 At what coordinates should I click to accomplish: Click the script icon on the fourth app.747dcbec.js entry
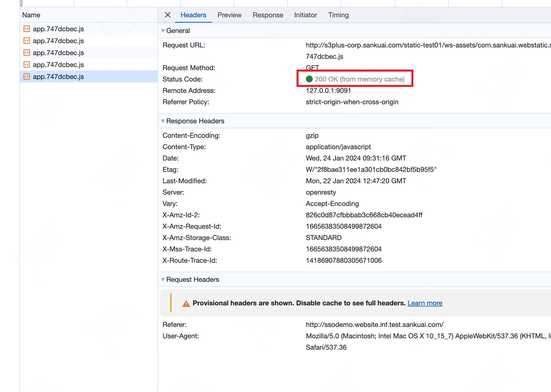27,64
